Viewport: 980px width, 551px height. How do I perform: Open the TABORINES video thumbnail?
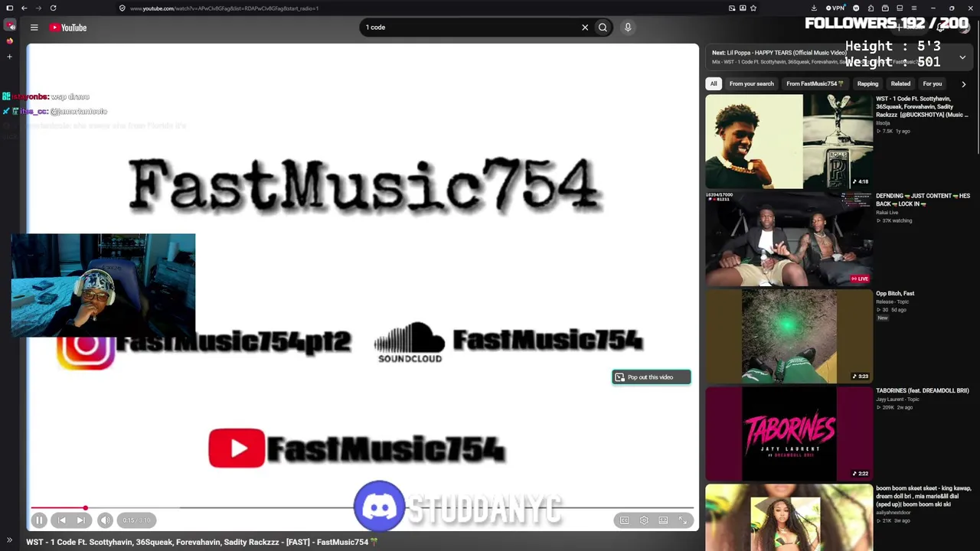[789, 433]
